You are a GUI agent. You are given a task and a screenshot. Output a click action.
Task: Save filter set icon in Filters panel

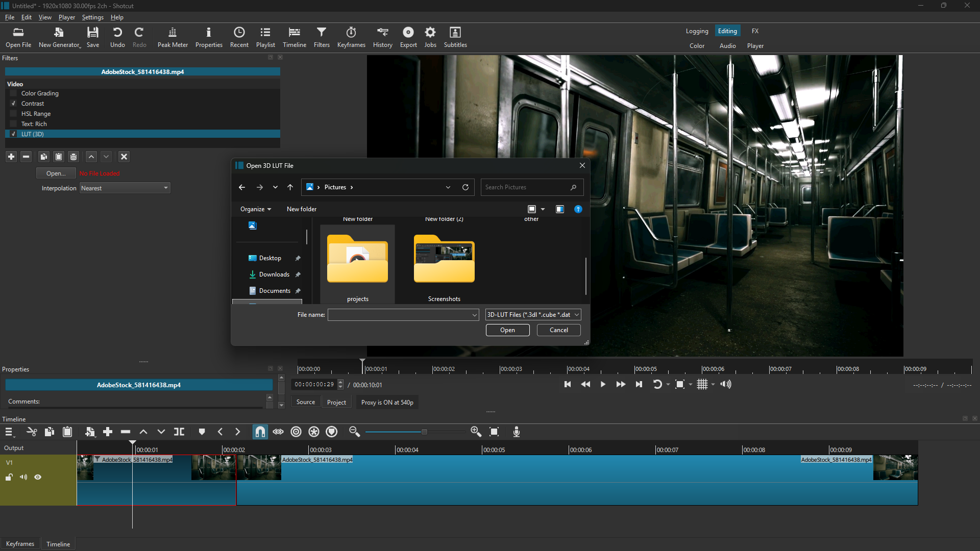[x=73, y=157]
